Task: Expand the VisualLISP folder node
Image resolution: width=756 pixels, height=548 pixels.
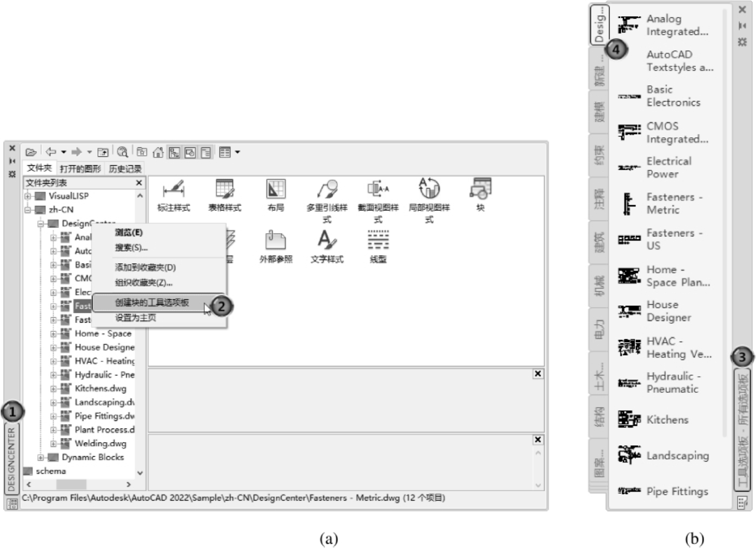Action: coord(28,196)
